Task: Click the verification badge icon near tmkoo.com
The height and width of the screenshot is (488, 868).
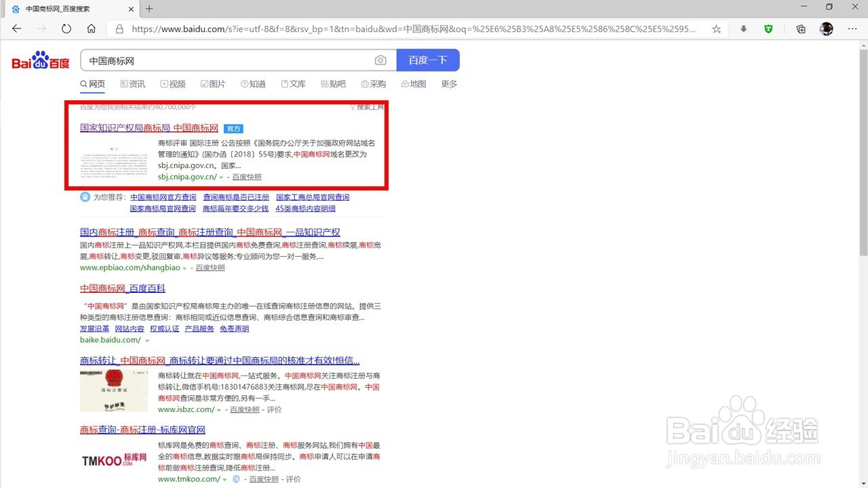Action: pos(236,479)
